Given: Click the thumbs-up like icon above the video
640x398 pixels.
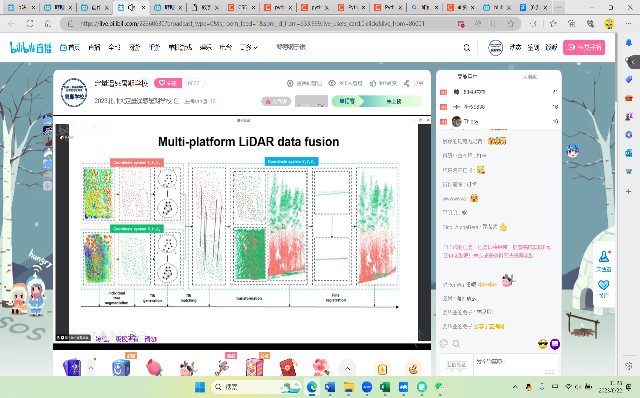Looking at the screenshot, I should click(x=373, y=83).
